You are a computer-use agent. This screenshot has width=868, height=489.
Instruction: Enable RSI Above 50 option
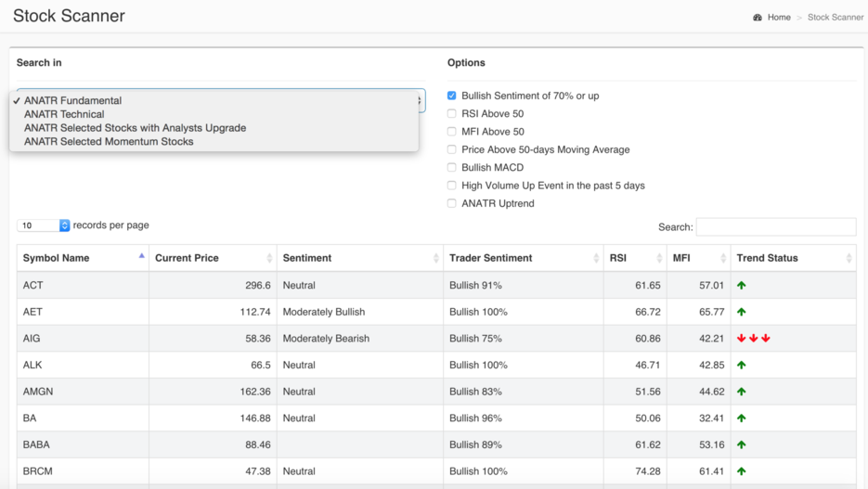452,113
